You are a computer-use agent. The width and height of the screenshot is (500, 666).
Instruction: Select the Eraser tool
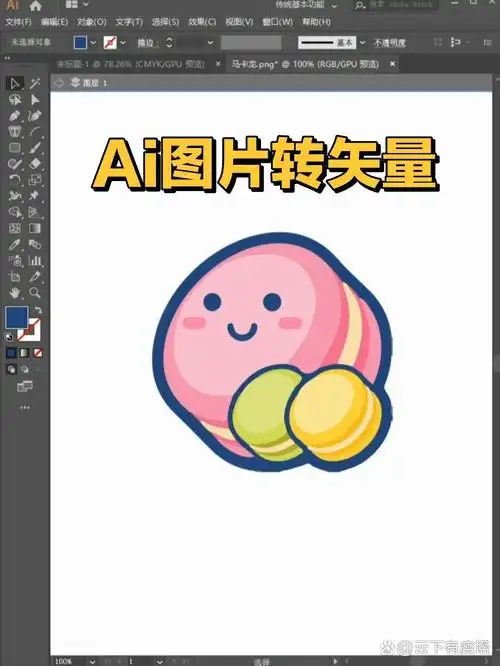pos(35,164)
